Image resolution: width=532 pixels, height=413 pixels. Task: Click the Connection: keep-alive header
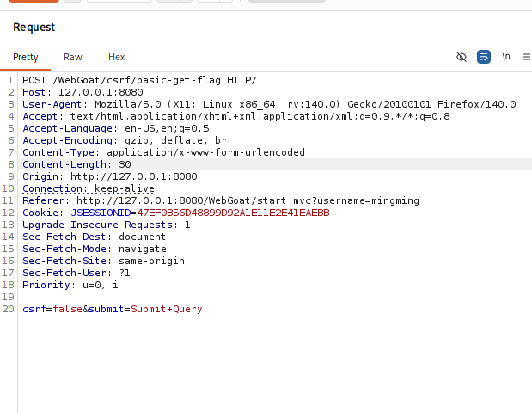pos(89,188)
